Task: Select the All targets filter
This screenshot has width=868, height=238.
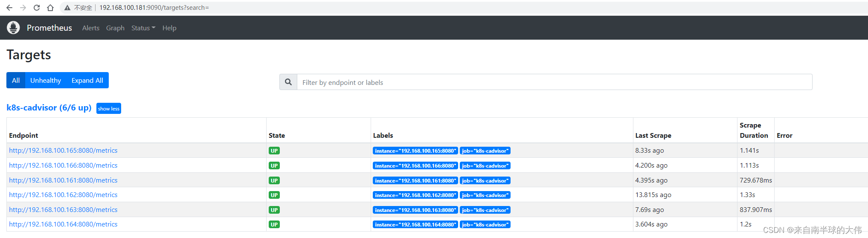Action: pos(16,80)
